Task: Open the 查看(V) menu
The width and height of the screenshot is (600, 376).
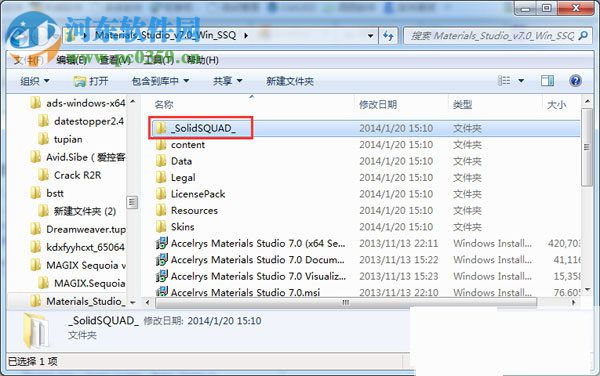Action: [115, 60]
